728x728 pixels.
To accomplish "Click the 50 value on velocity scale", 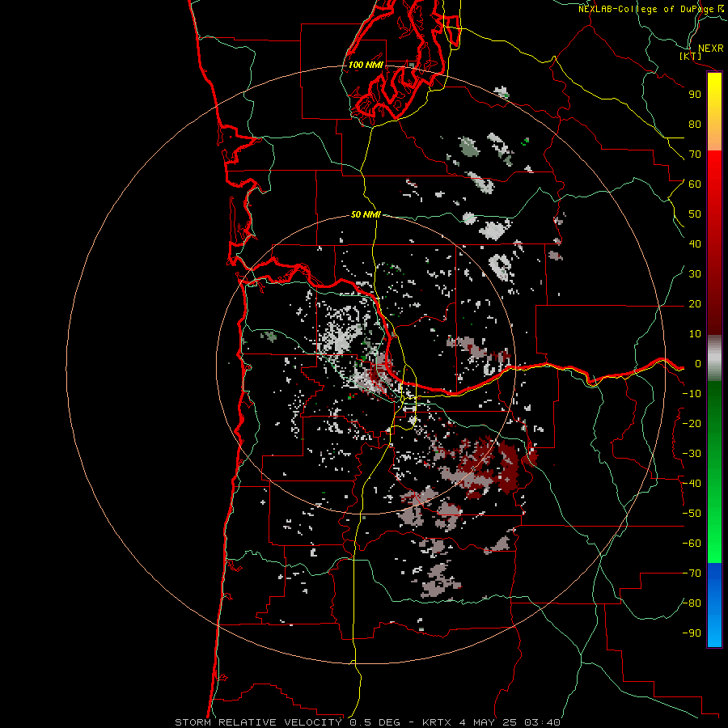I will [x=695, y=214].
